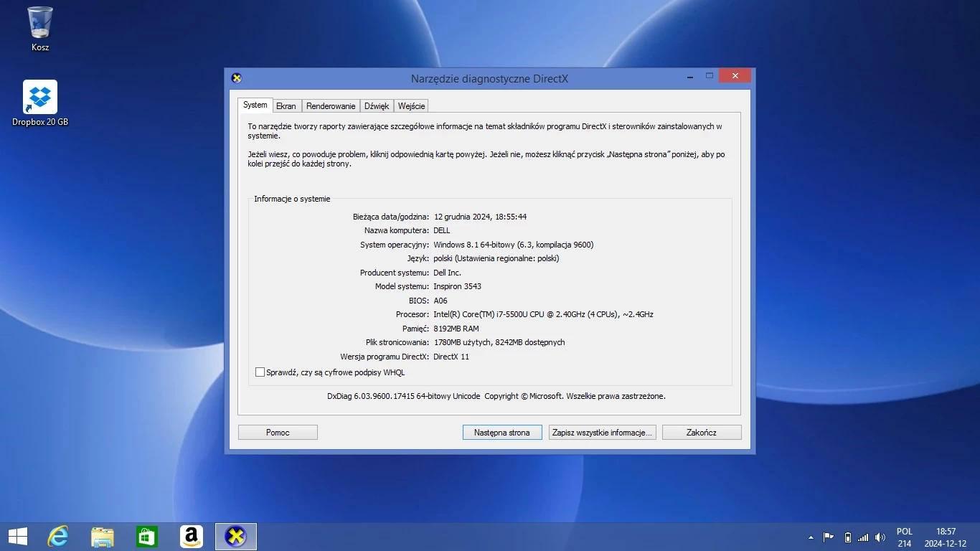The height and width of the screenshot is (551, 980).
Task: Click the manufacturer value Dell Inc.
Action: (447, 273)
